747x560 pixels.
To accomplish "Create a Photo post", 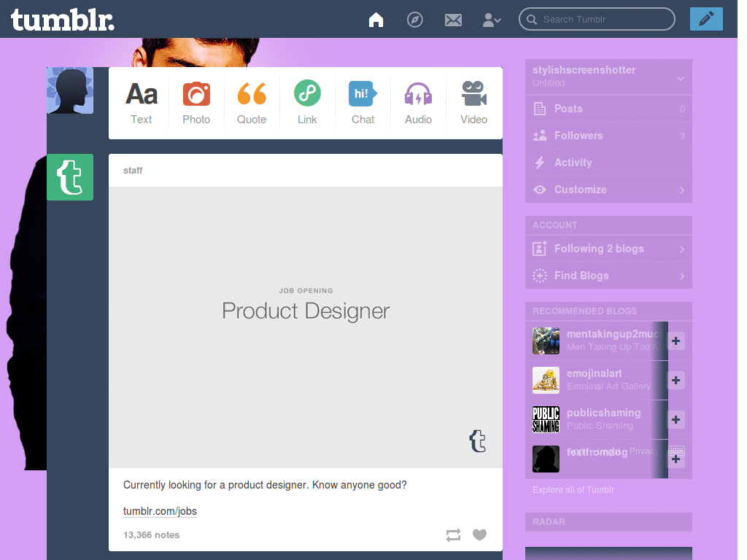I will tap(196, 103).
